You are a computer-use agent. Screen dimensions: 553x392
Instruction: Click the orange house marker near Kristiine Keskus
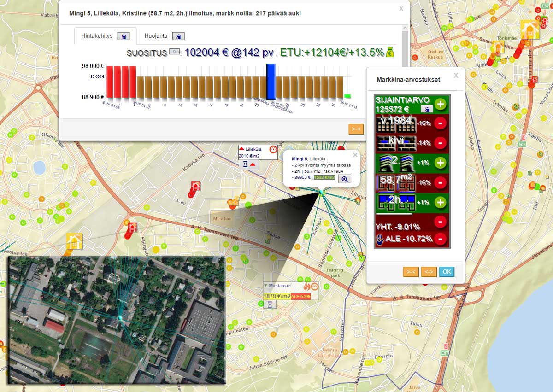point(498,47)
